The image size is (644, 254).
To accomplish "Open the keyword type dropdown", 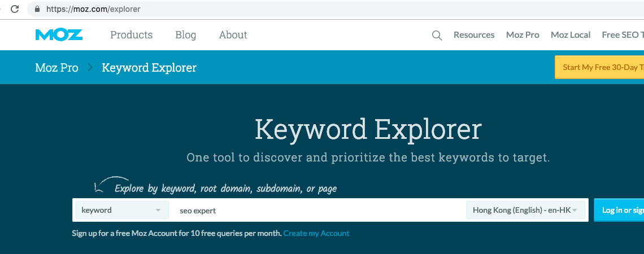I will click(x=122, y=210).
